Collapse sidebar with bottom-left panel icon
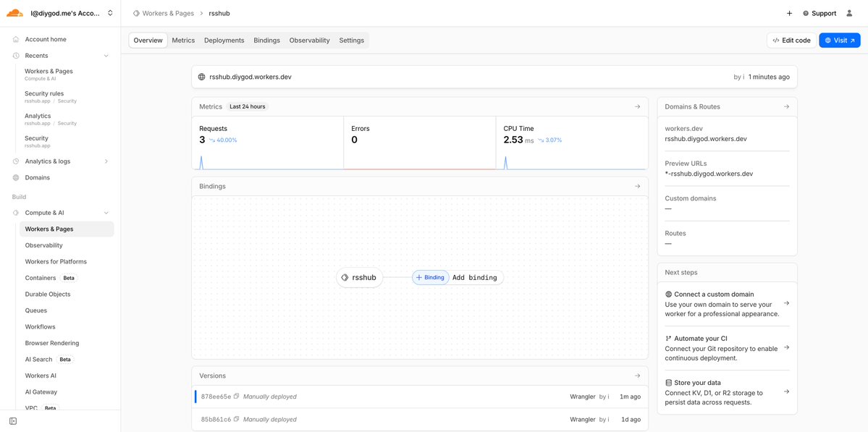 13,421
